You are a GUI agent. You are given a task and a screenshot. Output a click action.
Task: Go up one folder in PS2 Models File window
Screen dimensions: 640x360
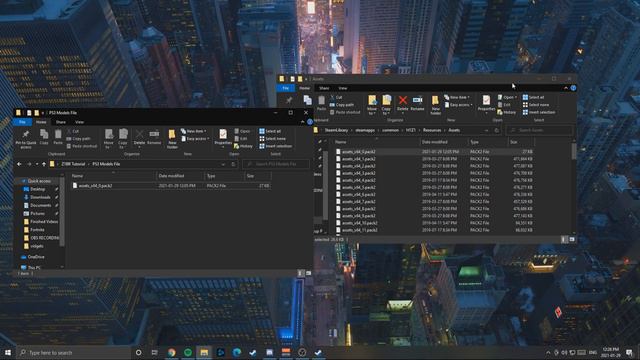pyautogui.click(x=44, y=164)
